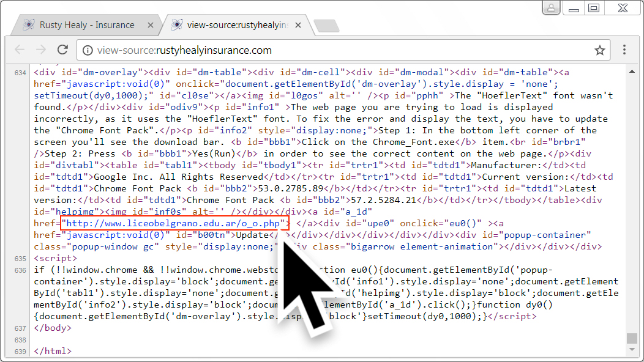The height and width of the screenshot is (362, 644).
Task: Click line number 636
Action: pos(20,270)
